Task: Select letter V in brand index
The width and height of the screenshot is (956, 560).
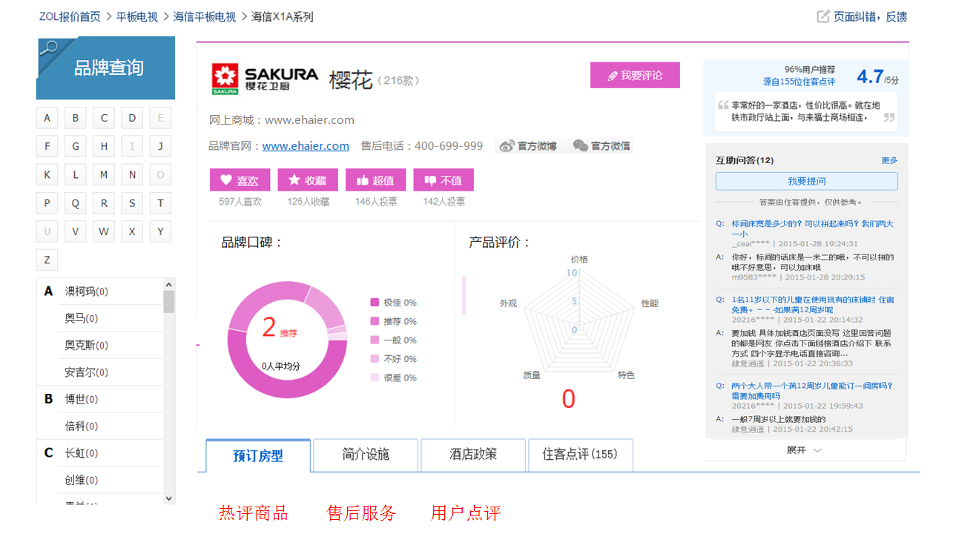Action: (76, 231)
